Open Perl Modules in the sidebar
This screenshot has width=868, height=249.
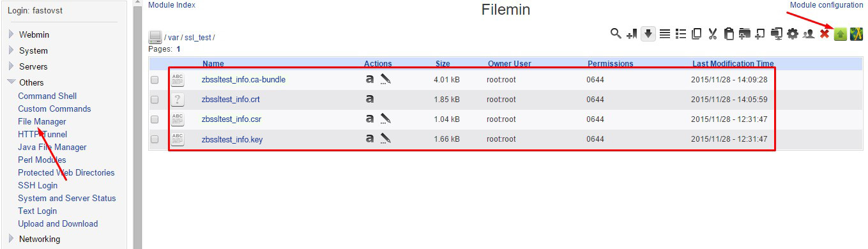[42, 160]
